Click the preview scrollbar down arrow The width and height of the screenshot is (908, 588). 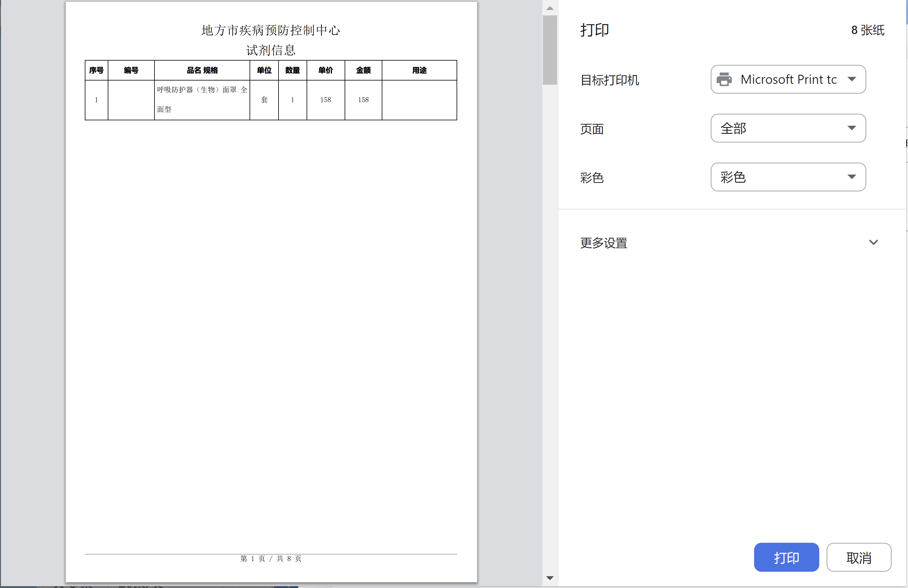coord(550,578)
